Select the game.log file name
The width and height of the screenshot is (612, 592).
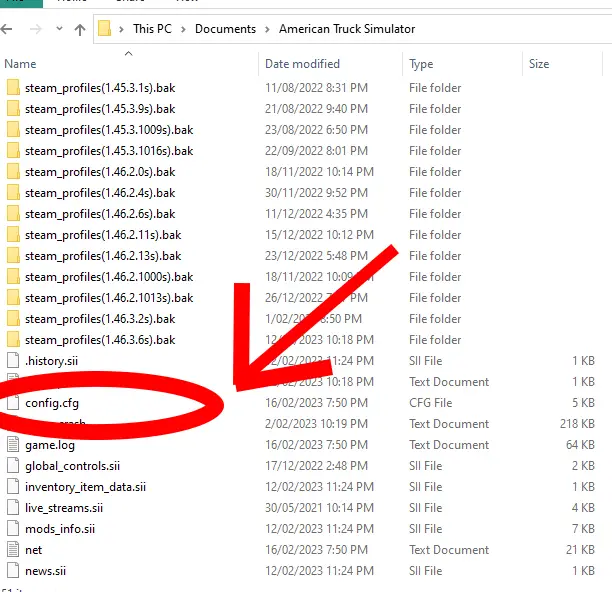(50, 445)
